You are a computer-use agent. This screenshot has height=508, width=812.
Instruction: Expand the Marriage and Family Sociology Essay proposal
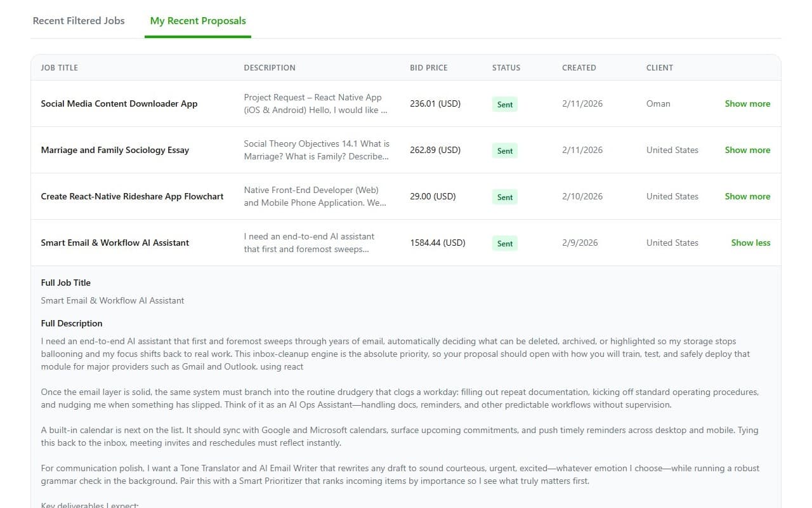(747, 150)
